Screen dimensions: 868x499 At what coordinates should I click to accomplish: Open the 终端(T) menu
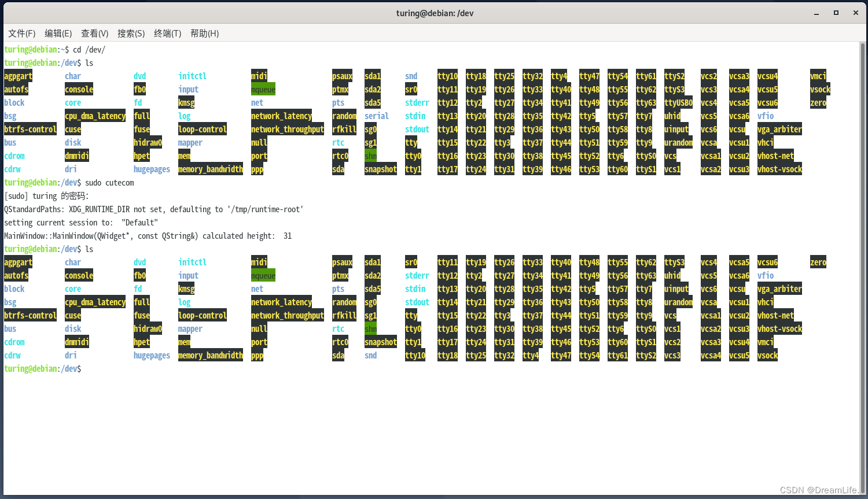pos(168,34)
